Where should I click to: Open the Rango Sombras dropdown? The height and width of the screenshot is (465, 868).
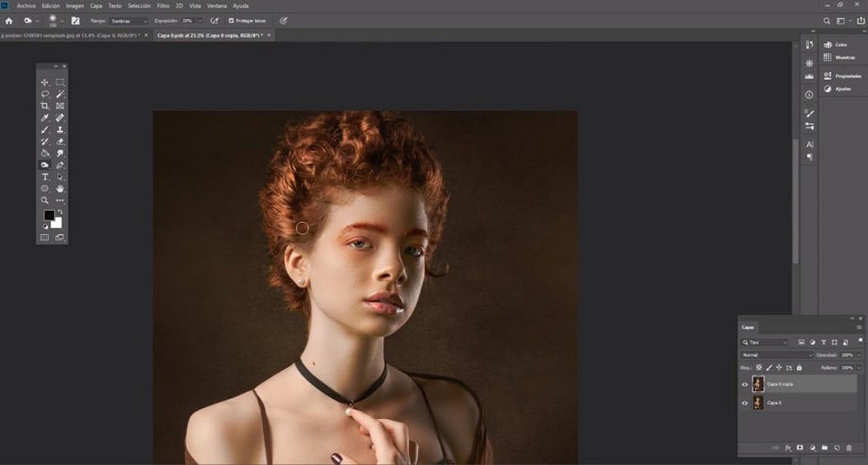[x=128, y=21]
